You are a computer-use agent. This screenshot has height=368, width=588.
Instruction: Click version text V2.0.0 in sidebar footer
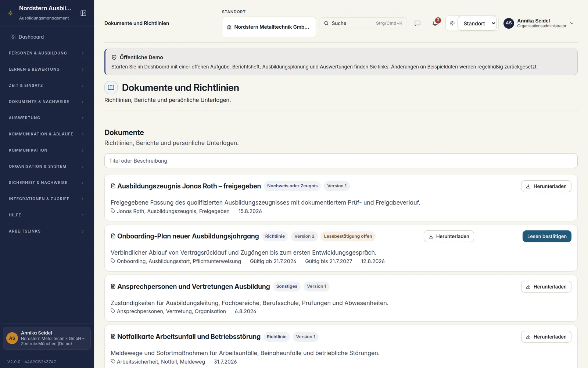coord(32,362)
